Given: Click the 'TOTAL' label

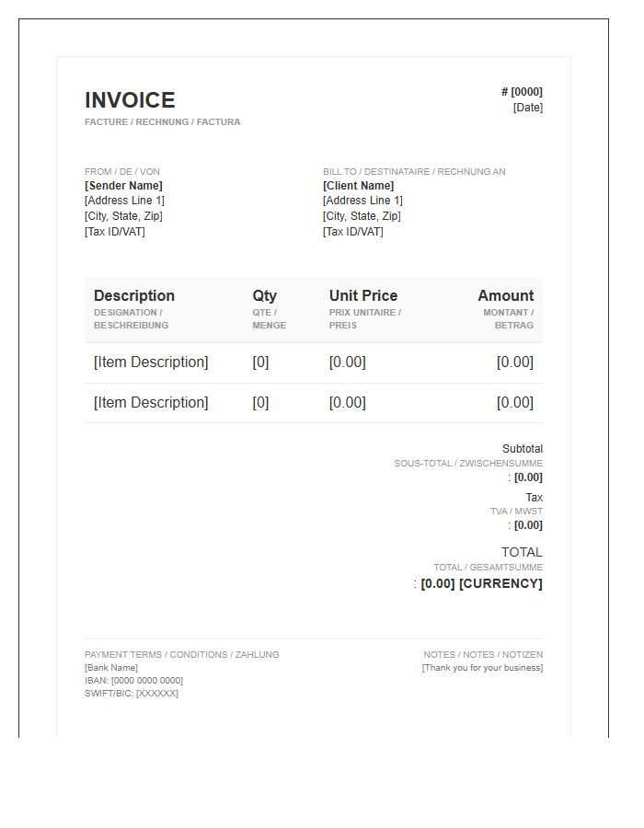Looking at the screenshot, I should coord(522,552).
